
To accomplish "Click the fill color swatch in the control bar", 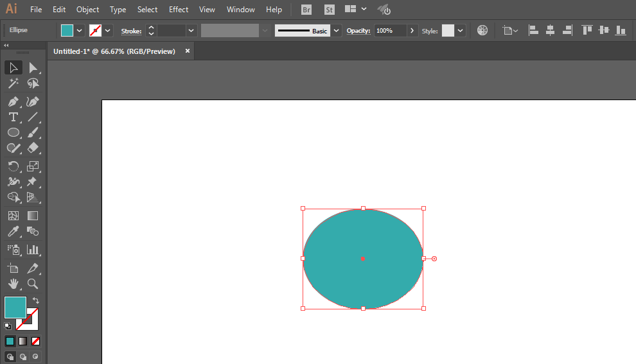I will (x=67, y=30).
